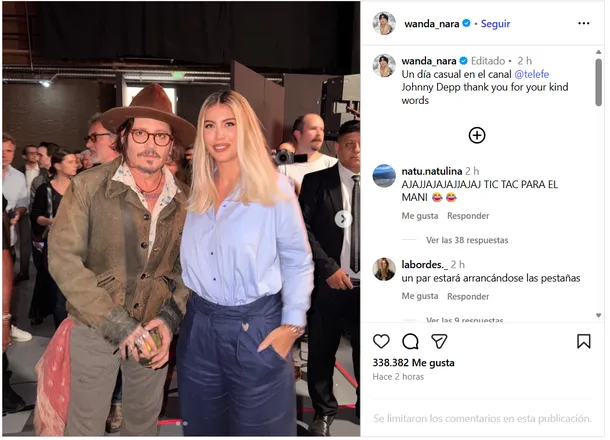Click Responder under labordes._ comment

(x=468, y=296)
